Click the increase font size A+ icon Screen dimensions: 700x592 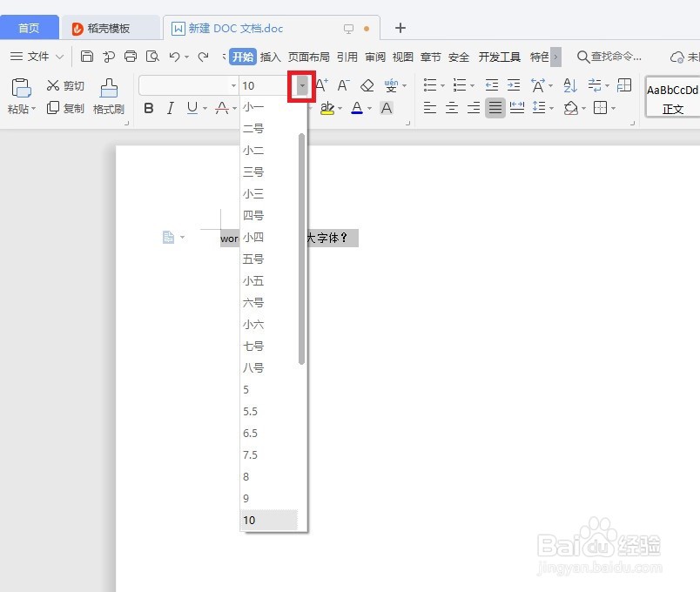point(320,85)
